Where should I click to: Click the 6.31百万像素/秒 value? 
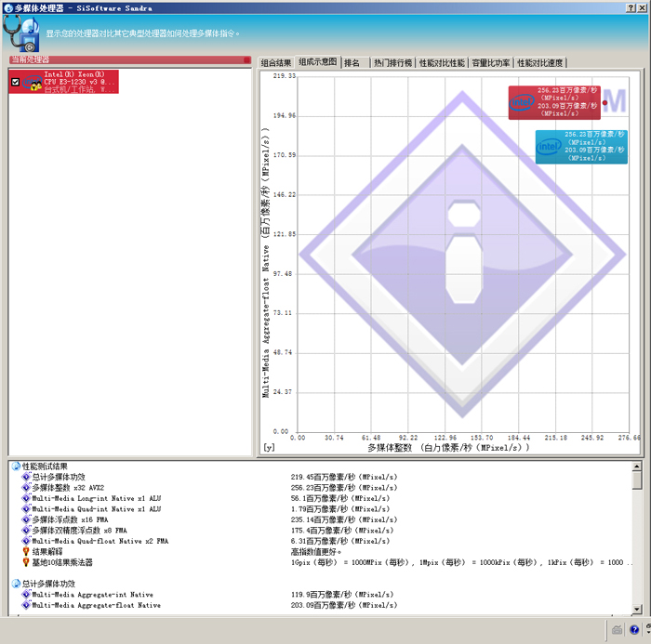click(x=340, y=541)
